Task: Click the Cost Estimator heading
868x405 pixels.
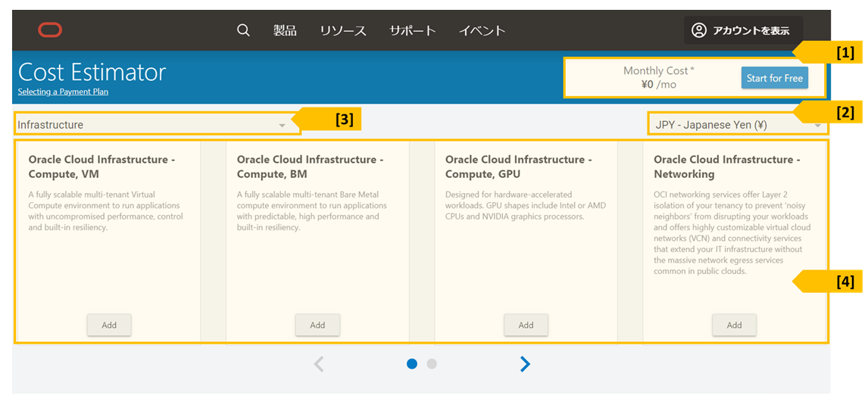Action: pyautogui.click(x=92, y=73)
